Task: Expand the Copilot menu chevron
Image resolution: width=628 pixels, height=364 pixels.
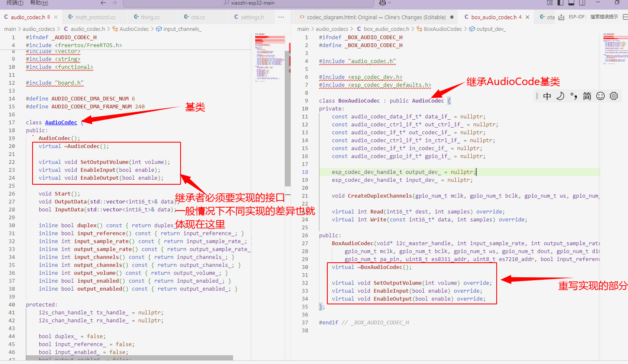Action: click(389, 3)
